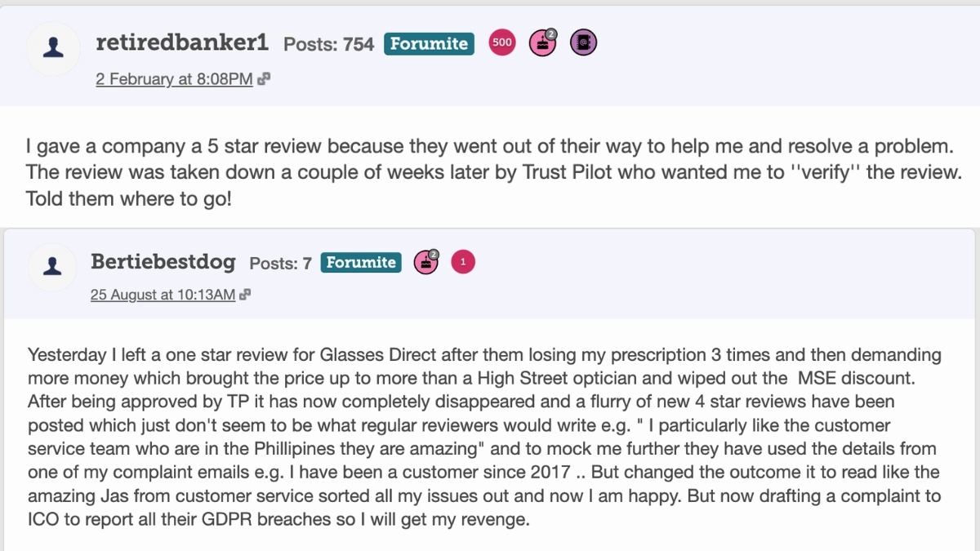
Task: Click retiredbanker1's pink birthday cake badge
Action: pyautogui.click(x=543, y=43)
